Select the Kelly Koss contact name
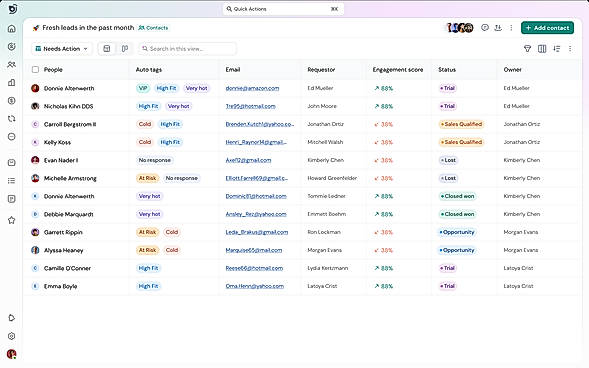Viewport: 589px width, 368px height. pos(57,142)
